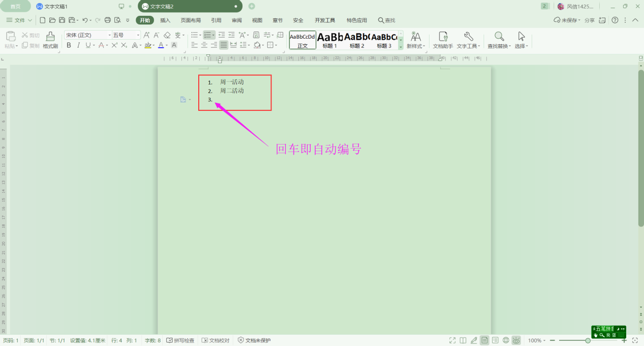Toggle Center paragraph alignment
Screen dimensions: 644x346
(x=204, y=46)
